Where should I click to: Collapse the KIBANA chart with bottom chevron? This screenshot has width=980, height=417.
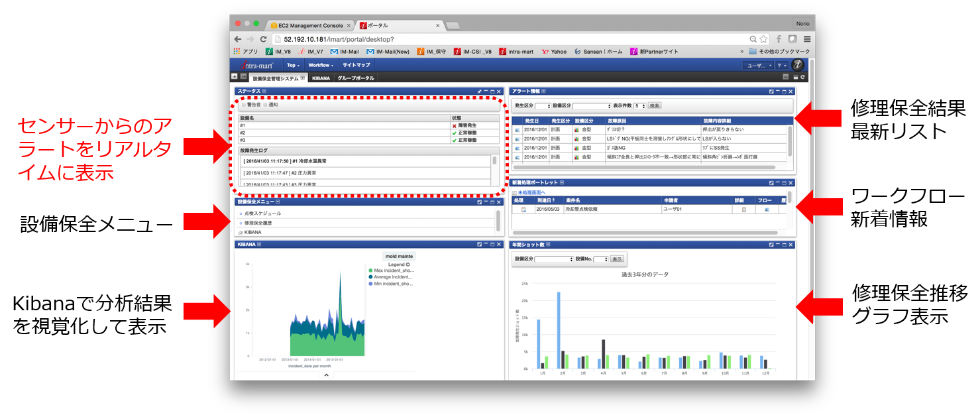(325, 375)
